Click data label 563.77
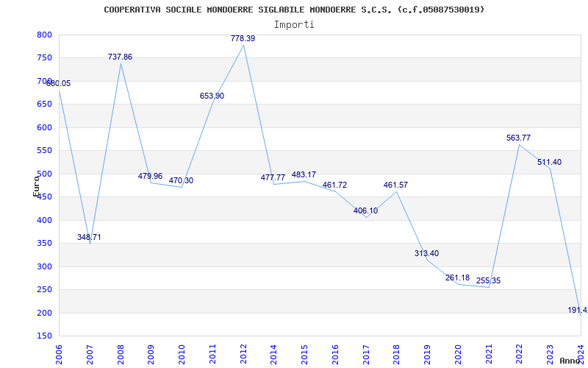This screenshot has height=368, width=588. [519, 138]
